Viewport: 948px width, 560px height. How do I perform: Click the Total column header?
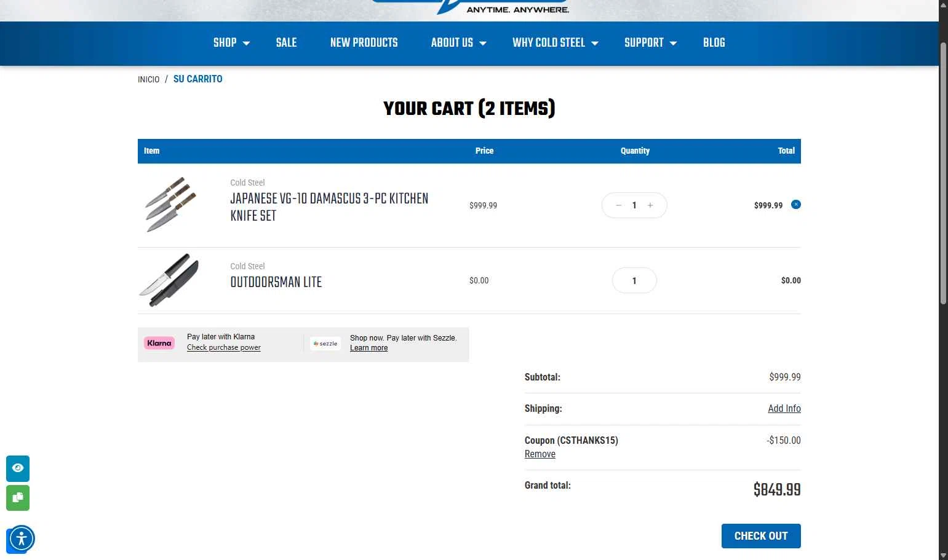(786, 151)
